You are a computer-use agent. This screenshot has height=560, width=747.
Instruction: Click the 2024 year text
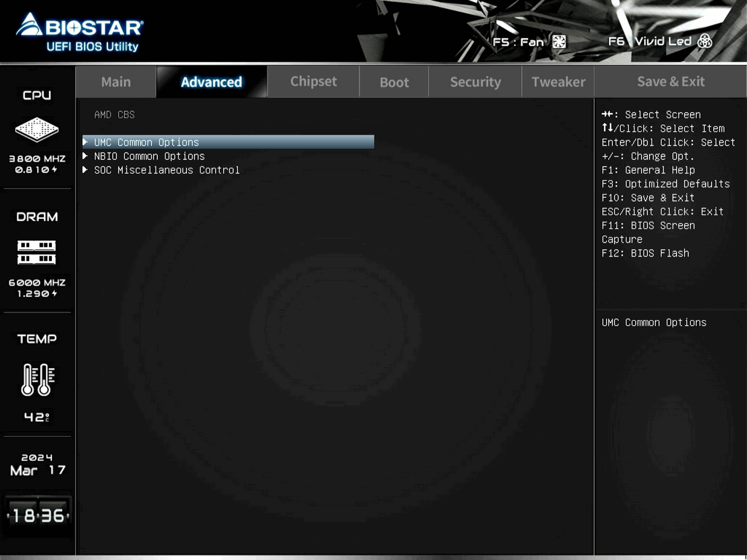(x=37, y=458)
